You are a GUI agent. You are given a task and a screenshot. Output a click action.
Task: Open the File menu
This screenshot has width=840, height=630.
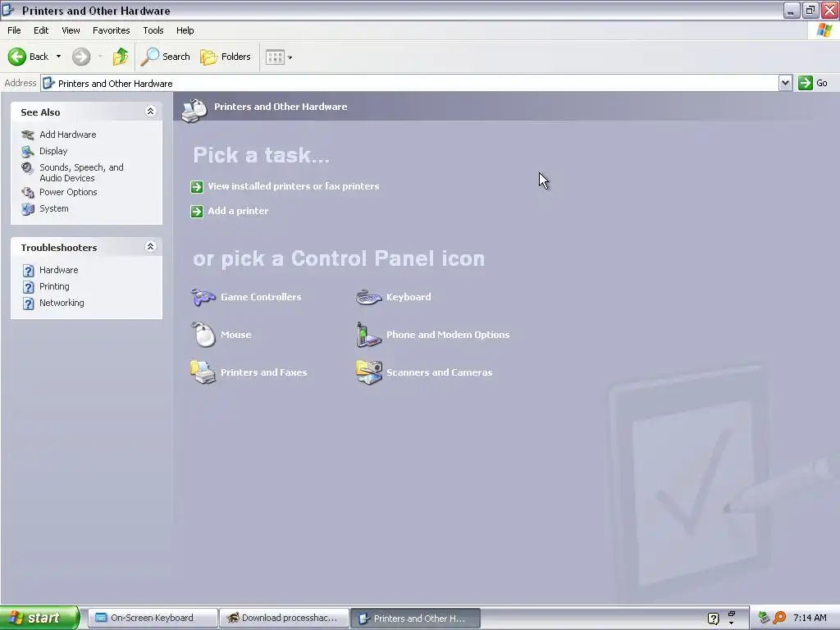coord(14,30)
